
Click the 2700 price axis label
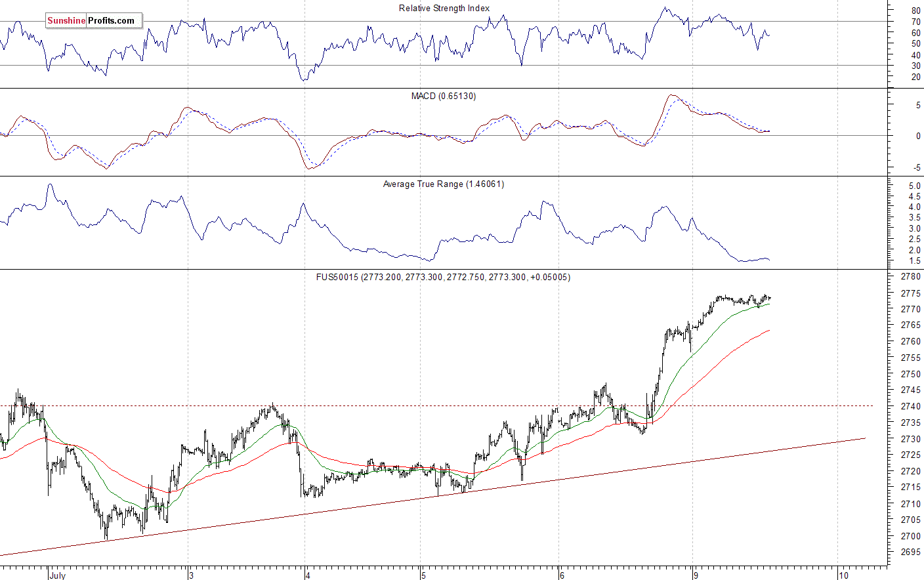(910, 537)
